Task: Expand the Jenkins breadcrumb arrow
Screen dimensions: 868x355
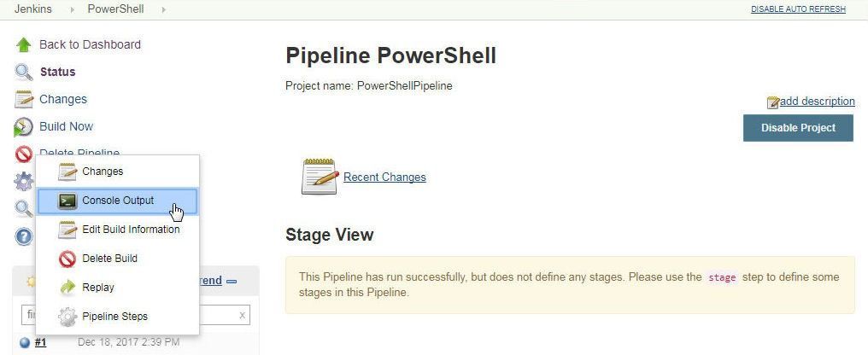Action: point(73,9)
